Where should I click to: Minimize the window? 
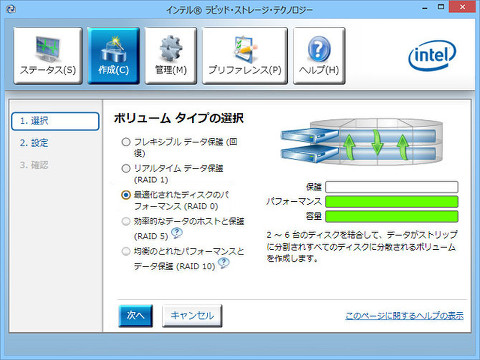(x=425, y=8)
